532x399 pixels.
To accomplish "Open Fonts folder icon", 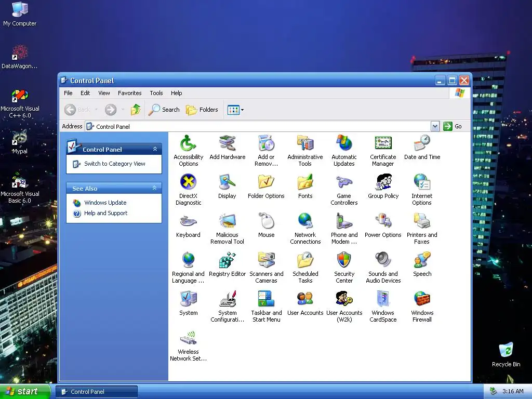I will tap(305, 187).
